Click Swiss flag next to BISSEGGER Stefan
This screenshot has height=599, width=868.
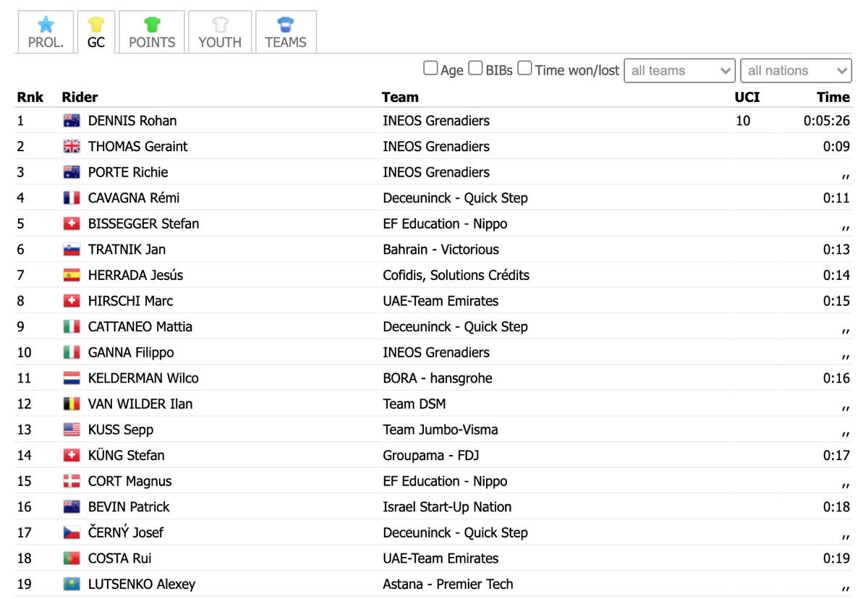tap(72, 224)
